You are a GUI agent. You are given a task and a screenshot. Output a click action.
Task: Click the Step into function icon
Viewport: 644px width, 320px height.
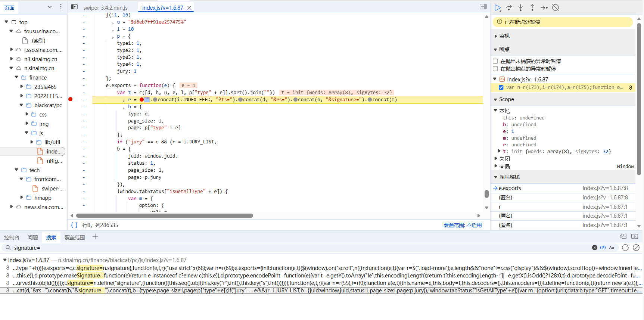click(520, 7)
